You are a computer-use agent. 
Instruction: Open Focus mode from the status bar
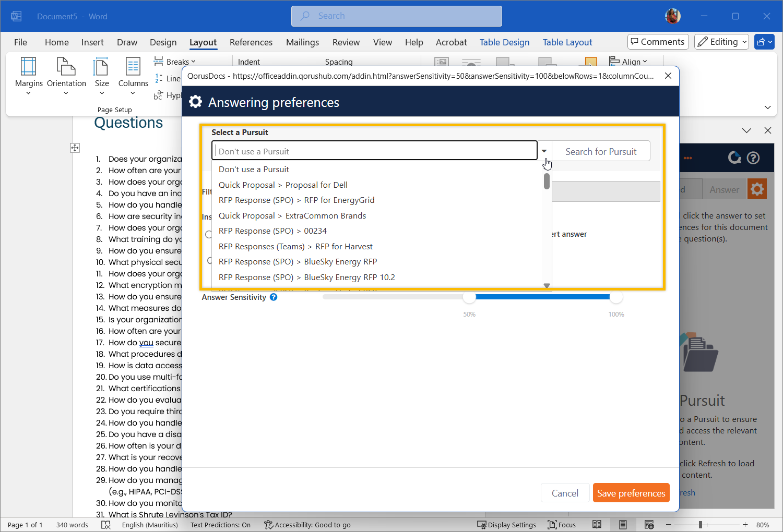[x=562, y=525]
